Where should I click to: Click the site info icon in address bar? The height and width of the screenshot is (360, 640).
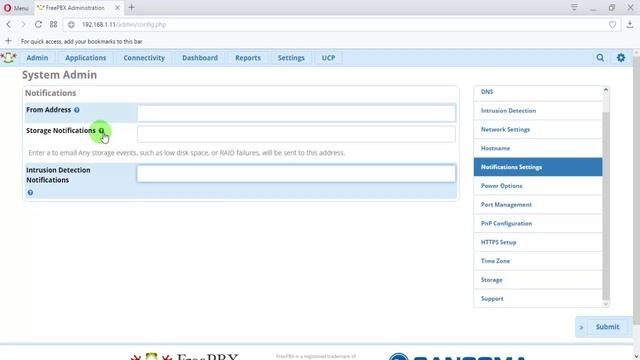coord(71,24)
